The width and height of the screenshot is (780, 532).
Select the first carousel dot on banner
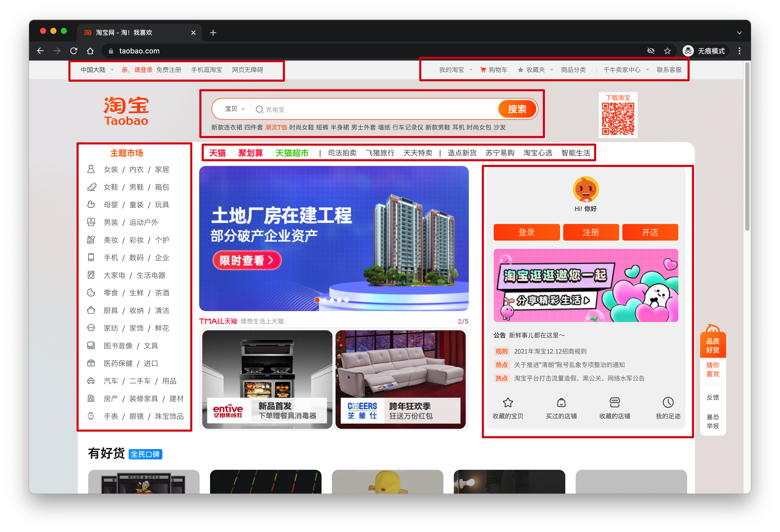[317, 300]
